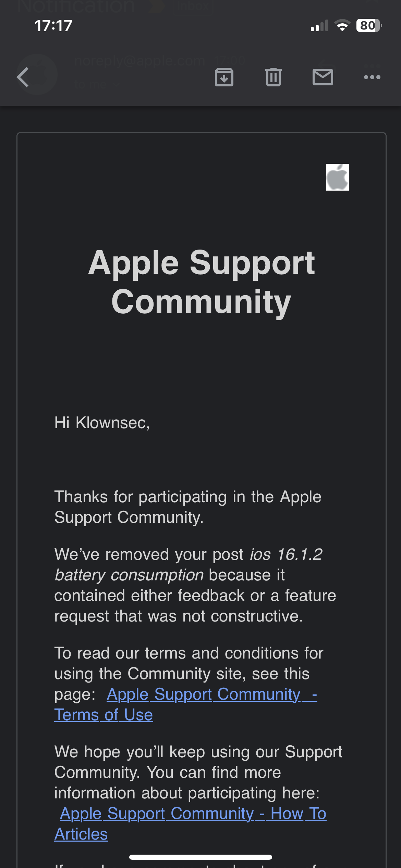The image size is (401, 868).
Task: Tap the "Thanks for participating" paragraph
Action: tap(188, 507)
